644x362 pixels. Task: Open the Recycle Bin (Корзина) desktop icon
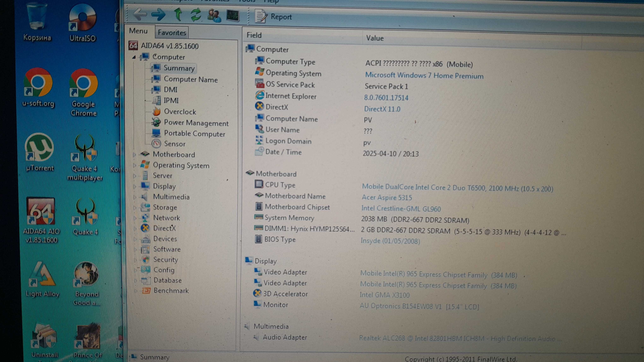pos(37,22)
